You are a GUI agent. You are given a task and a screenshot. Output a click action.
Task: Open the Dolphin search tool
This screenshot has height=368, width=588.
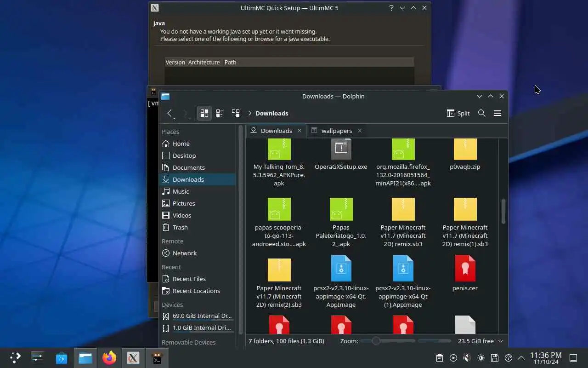(x=481, y=113)
